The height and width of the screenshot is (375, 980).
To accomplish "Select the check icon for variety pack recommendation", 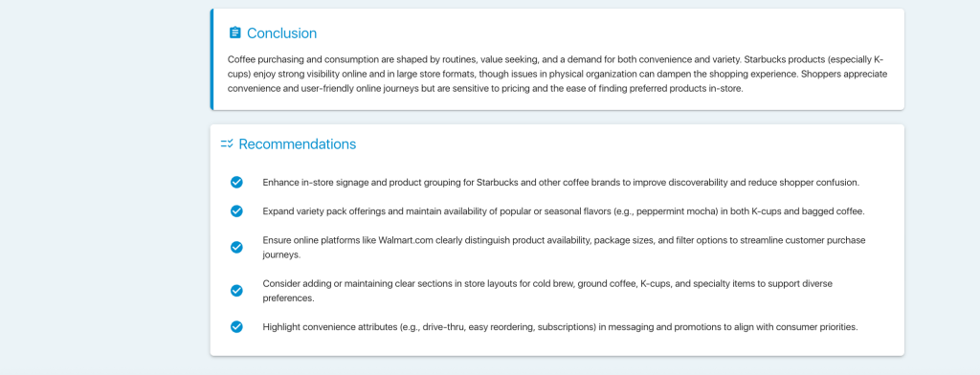I will pos(236,210).
